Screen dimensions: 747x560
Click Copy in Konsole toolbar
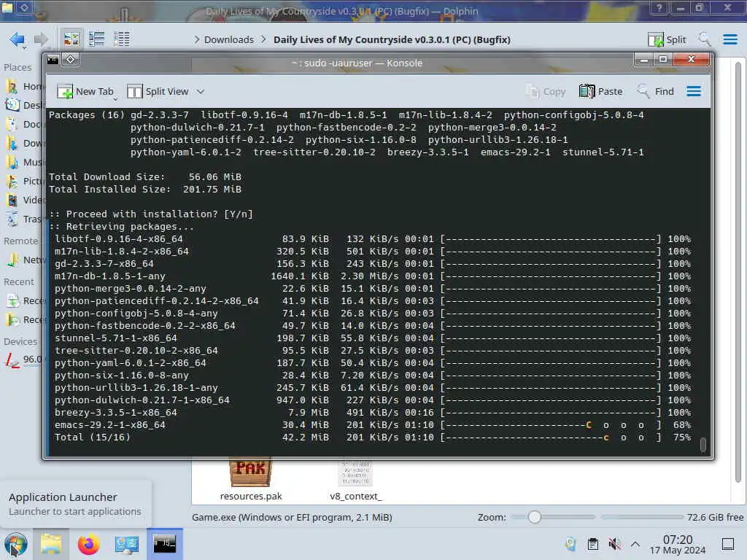point(545,91)
